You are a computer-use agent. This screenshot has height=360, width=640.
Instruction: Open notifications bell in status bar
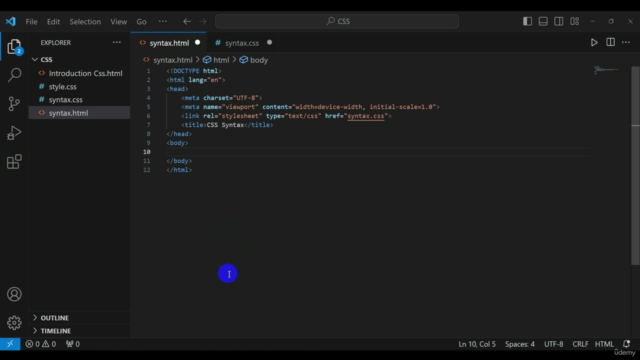(x=627, y=344)
